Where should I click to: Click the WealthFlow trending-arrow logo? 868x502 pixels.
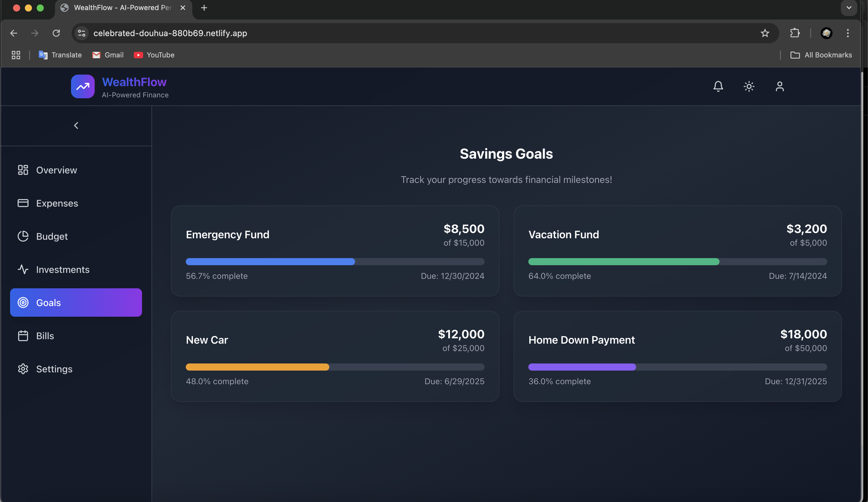[83, 86]
